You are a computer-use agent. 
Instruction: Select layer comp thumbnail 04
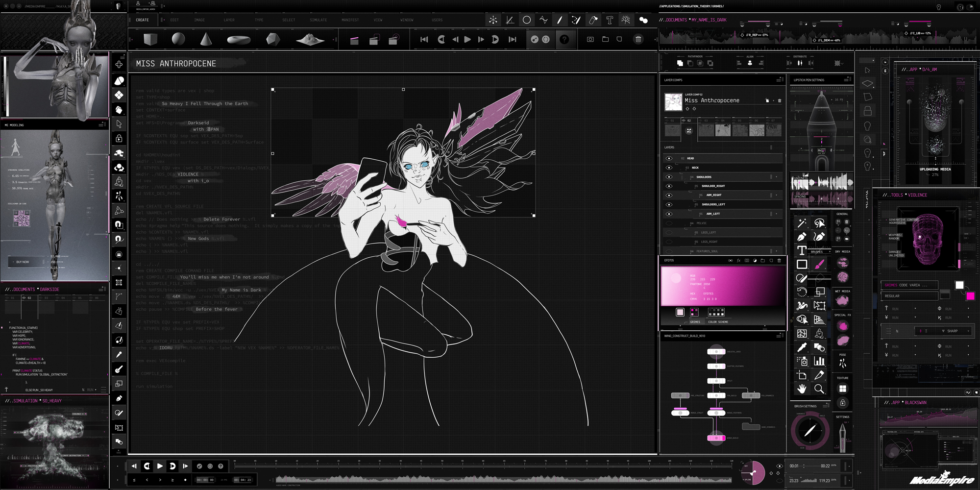(x=723, y=130)
